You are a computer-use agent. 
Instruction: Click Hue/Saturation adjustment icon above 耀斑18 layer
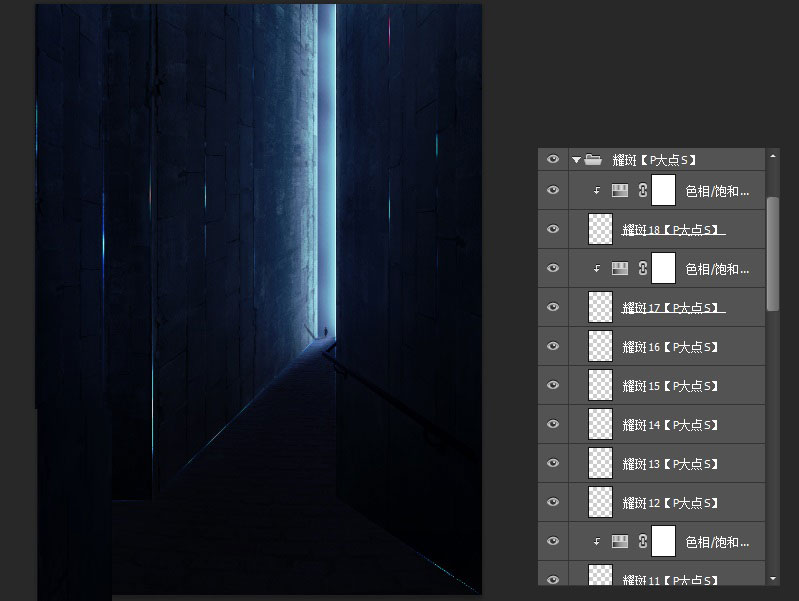(620, 191)
